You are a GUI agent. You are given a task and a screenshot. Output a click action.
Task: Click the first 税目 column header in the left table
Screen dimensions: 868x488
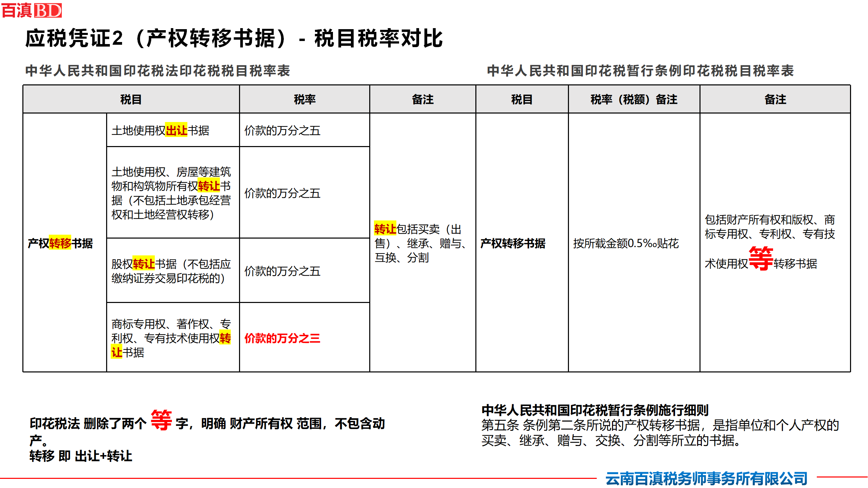(x=131, y=99)
